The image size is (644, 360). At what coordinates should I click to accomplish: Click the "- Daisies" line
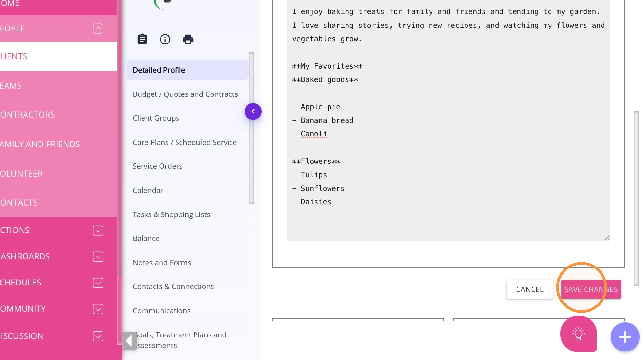(312, 202)
